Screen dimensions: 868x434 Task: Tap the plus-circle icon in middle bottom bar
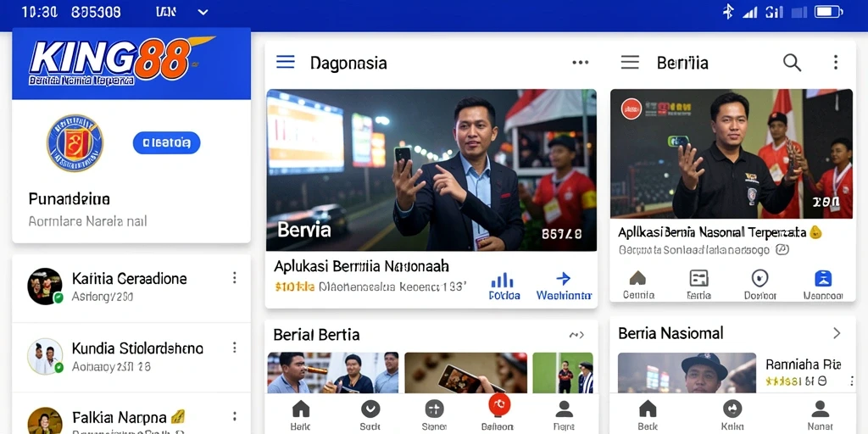434,409
